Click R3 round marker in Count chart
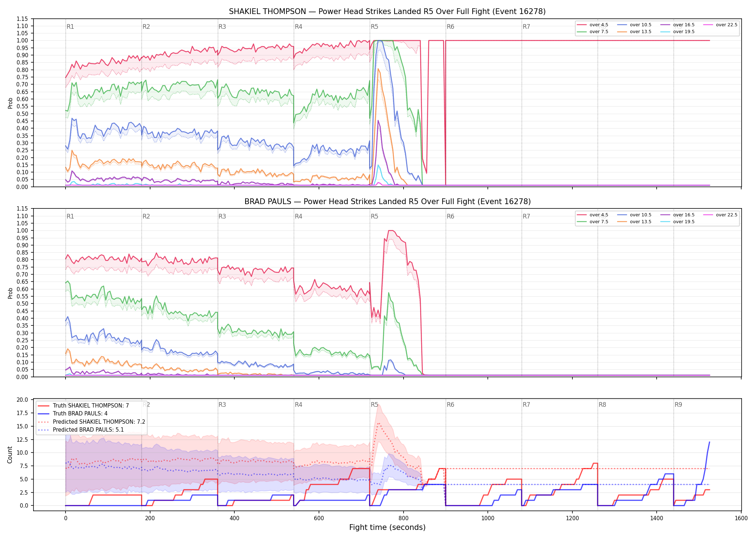The width and height of the screenshot is (756, 540). (x=222, y=405)
